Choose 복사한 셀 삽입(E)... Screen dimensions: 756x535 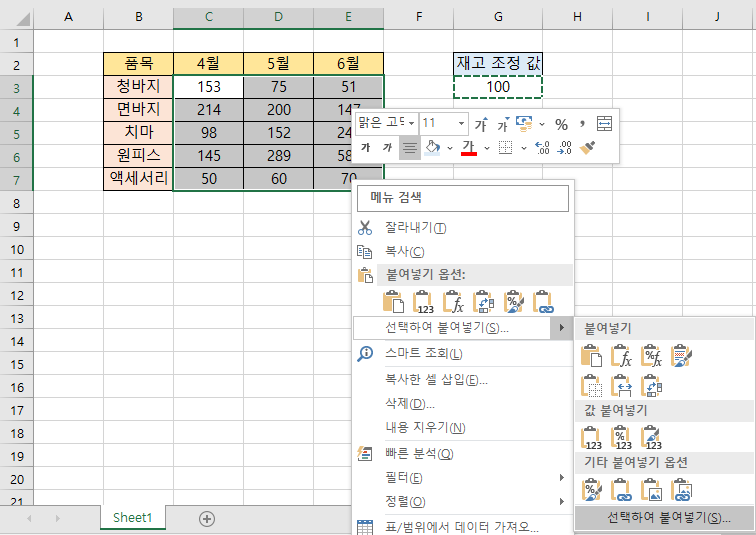(436, 380)
